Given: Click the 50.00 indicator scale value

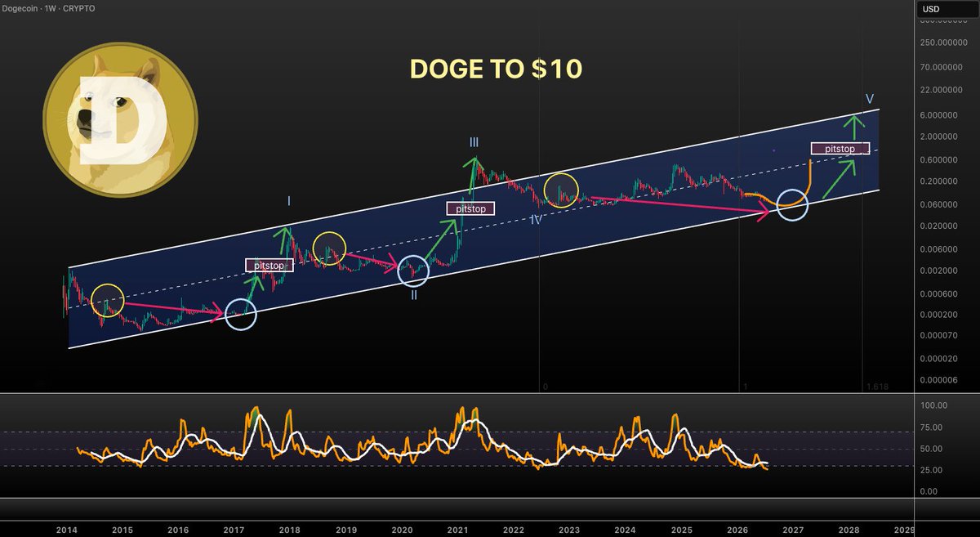Looking at the screenshot, I should coord(933,449).
